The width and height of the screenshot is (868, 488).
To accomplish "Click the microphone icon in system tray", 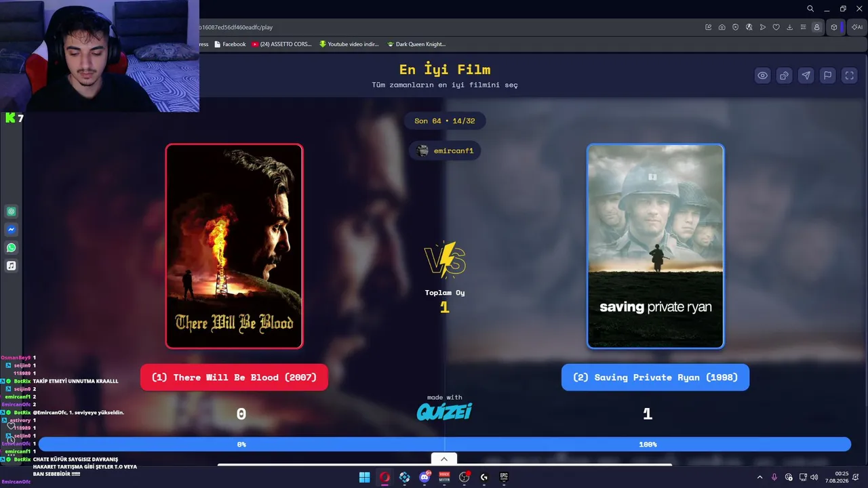I will 774,477.
